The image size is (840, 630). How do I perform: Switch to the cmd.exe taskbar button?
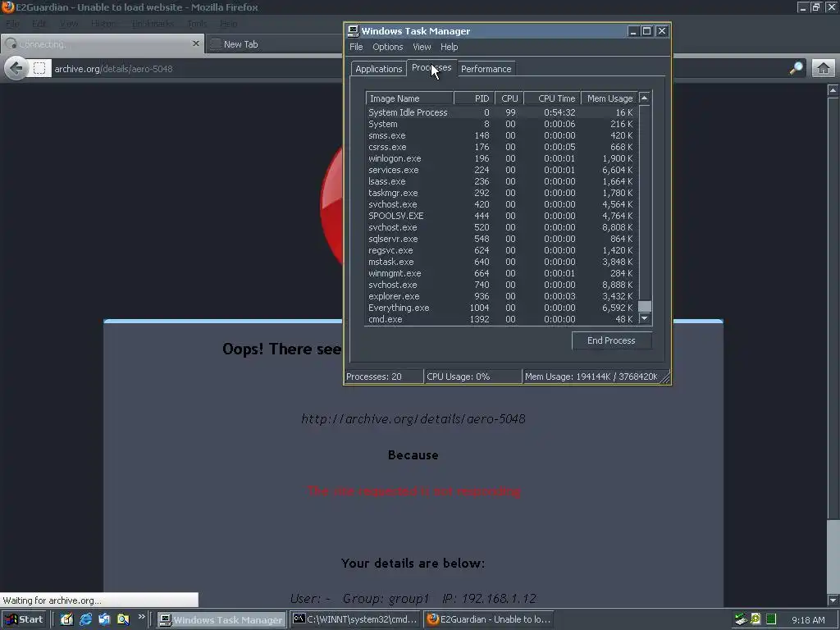[x=355, y=620]
